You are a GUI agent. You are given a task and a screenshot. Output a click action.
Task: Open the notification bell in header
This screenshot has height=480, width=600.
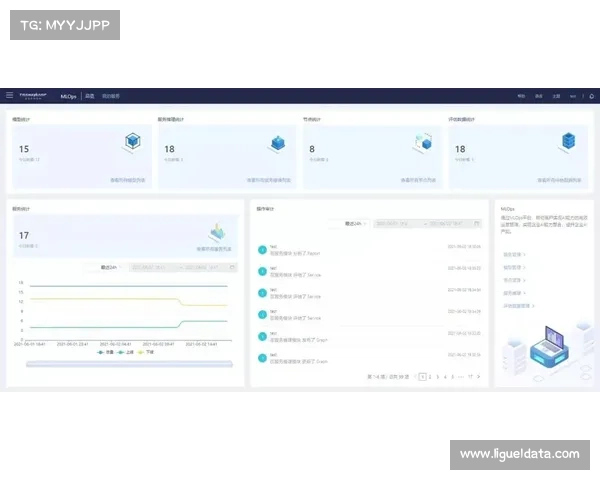point(592,96)
